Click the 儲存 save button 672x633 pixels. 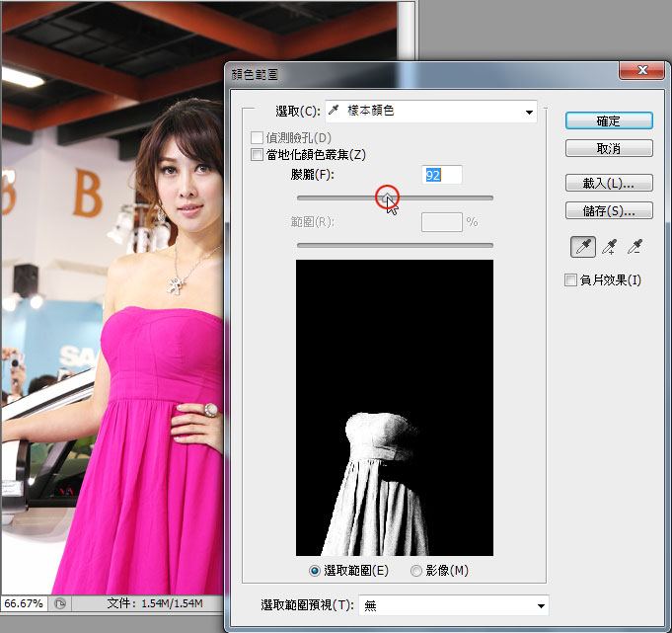(609, 210)
